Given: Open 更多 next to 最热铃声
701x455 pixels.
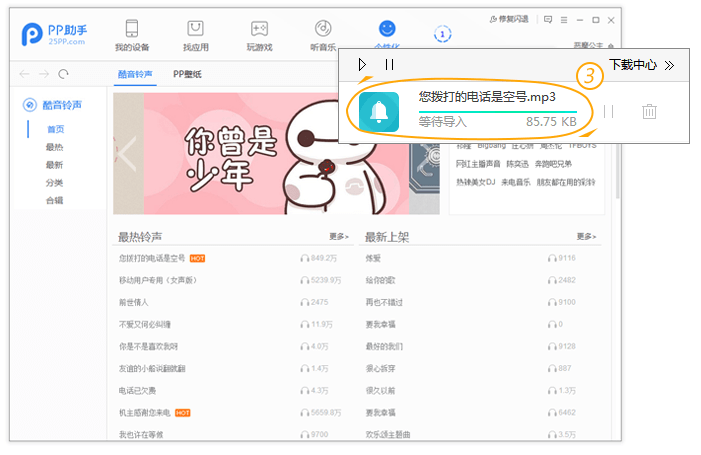Looking at the screenshot, I should click(339, 236).
